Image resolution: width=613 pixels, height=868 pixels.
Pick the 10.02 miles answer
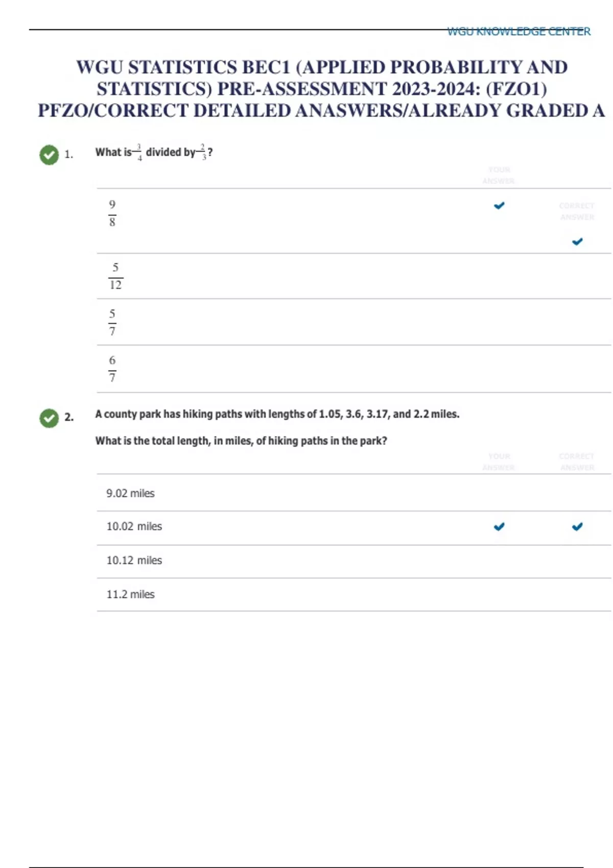pyautogui.click(x=134, y=526)
